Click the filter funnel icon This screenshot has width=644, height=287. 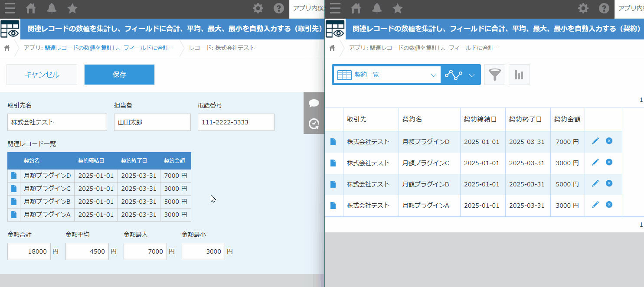click(x=494, y=75)
